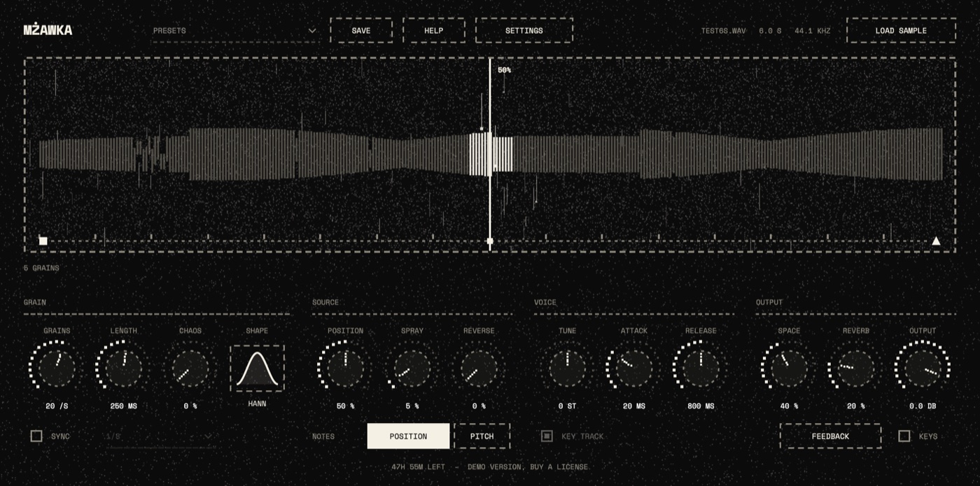
Task: Click the Attack knob
Action: point(634,368)
